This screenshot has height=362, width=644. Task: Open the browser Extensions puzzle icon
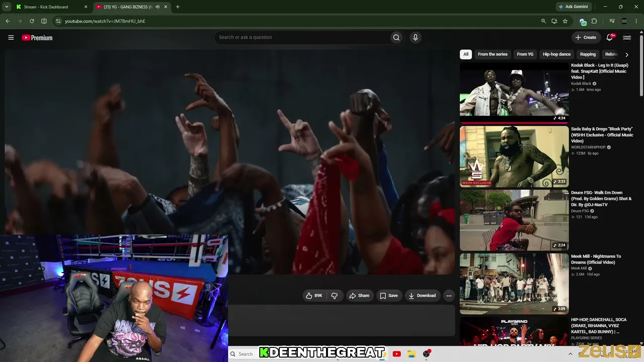click(594, 21)
